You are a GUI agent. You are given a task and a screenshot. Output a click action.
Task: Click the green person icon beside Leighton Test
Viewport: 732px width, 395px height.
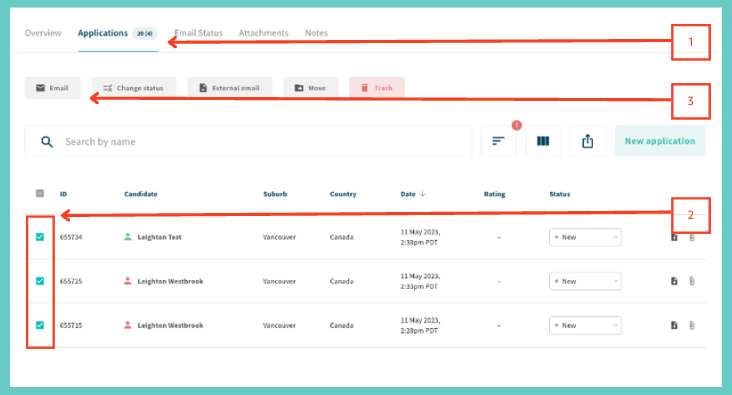point(127,237)
